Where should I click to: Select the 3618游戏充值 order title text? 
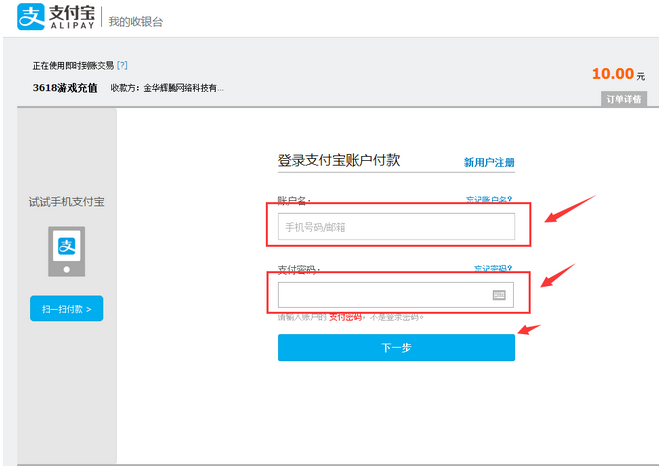pos(65,88)
